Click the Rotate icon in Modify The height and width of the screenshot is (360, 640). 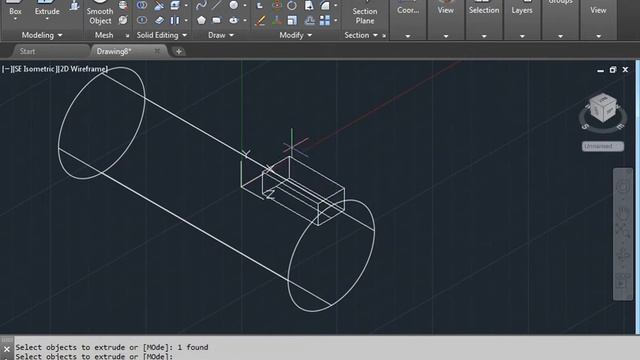pyautogui.click(x=292, y=5)
